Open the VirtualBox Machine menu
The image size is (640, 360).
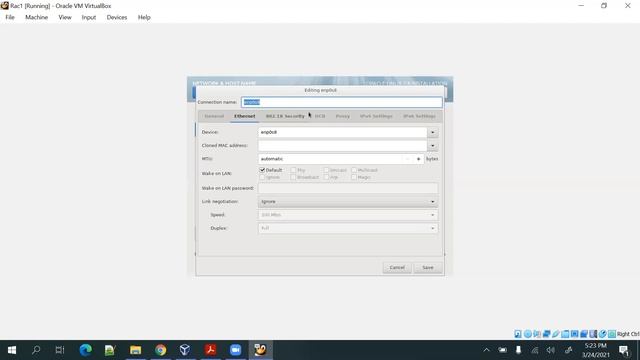[x=36, y=17]
